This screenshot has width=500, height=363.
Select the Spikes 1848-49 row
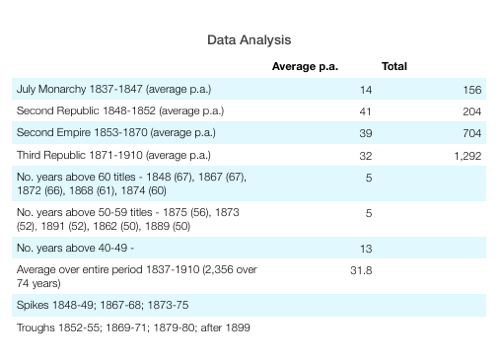pos(249,305)
